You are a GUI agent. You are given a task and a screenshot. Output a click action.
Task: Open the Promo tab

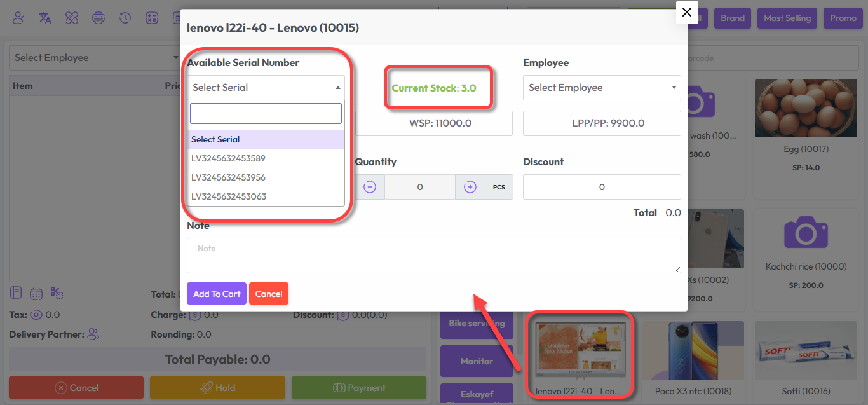843,18
